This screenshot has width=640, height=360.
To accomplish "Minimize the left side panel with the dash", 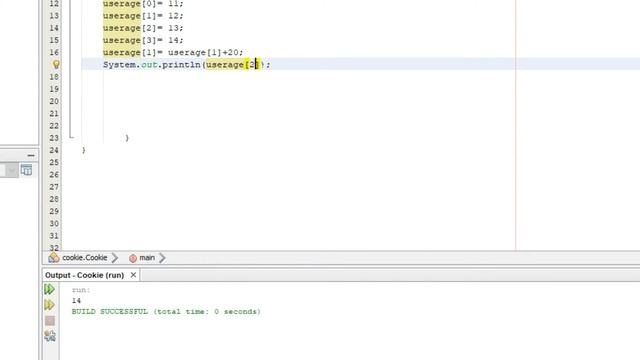I will click(31, 156).
